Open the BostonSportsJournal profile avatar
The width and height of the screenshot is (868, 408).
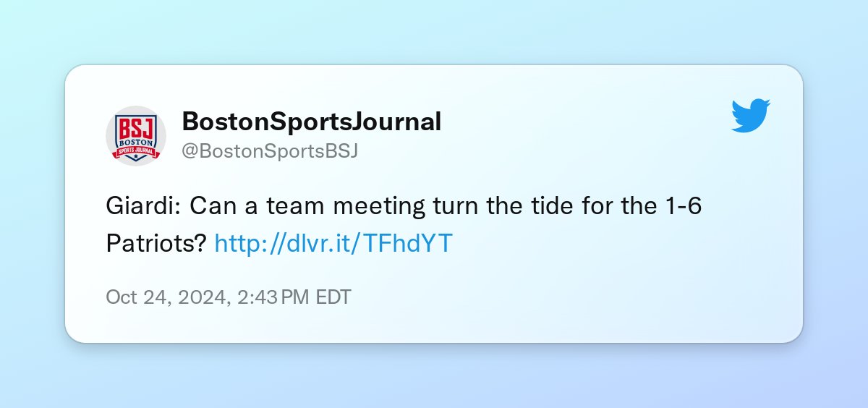pos(136,135)
